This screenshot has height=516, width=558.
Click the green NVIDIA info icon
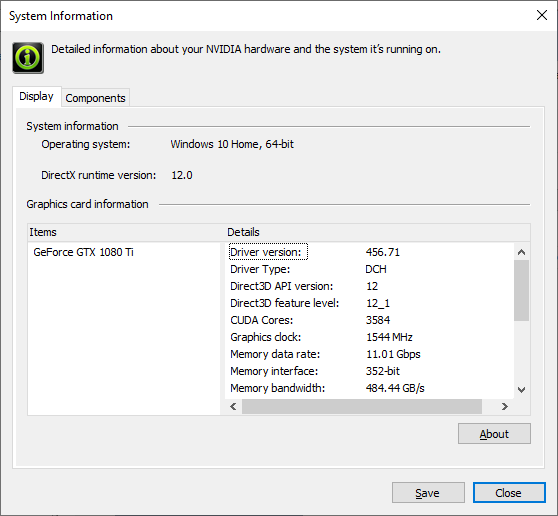click(28, 58)
